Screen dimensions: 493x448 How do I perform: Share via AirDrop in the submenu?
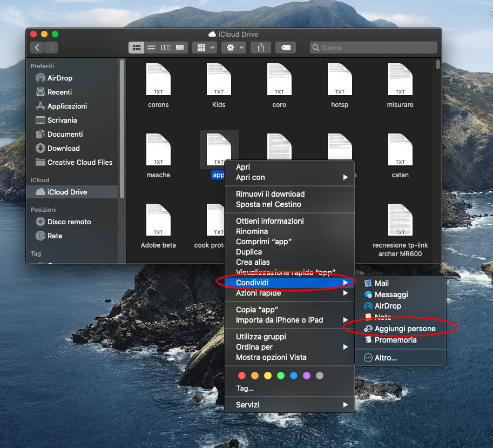coord(400,306)
